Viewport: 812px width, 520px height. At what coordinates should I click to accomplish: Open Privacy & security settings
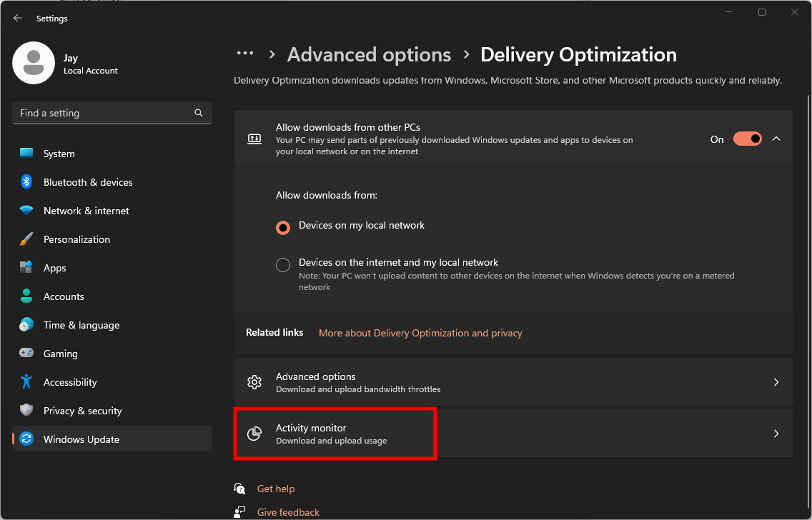(x=112, y=411)
